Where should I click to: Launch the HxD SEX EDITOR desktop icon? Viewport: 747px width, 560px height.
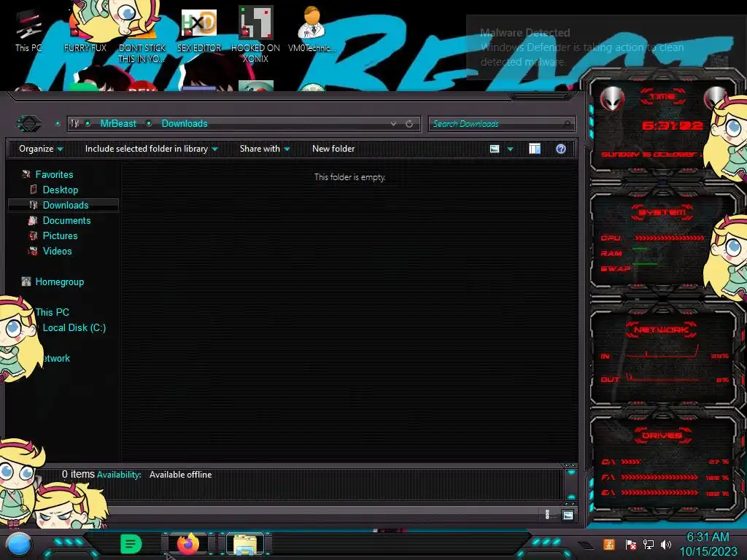[199, 29]
